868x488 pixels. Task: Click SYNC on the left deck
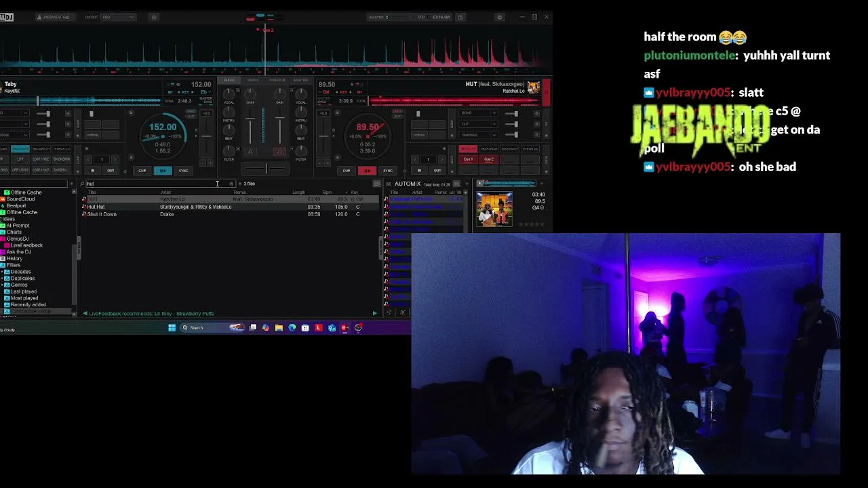pos(183,171)
